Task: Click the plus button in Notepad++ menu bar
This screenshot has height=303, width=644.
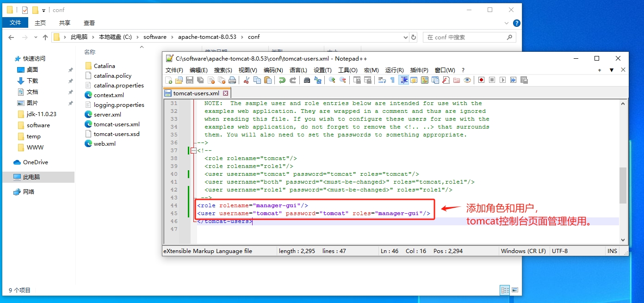Action: [x=600, y=70]
